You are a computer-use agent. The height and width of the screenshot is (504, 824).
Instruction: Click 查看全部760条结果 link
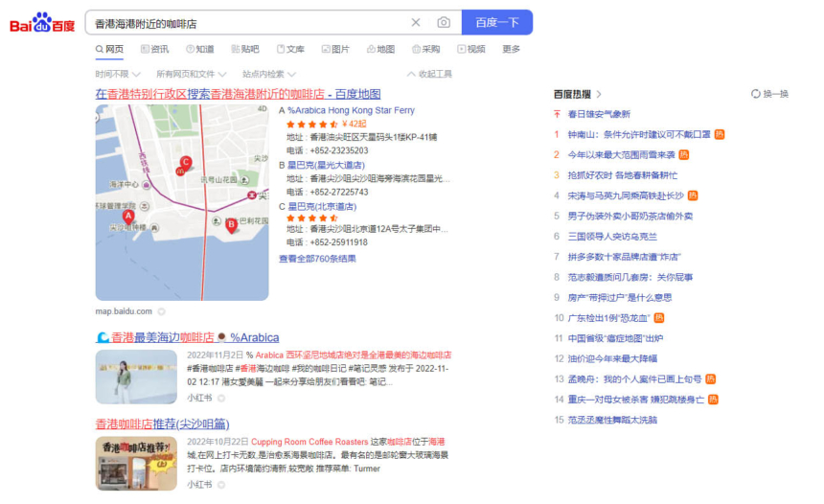tap(317, 259)
